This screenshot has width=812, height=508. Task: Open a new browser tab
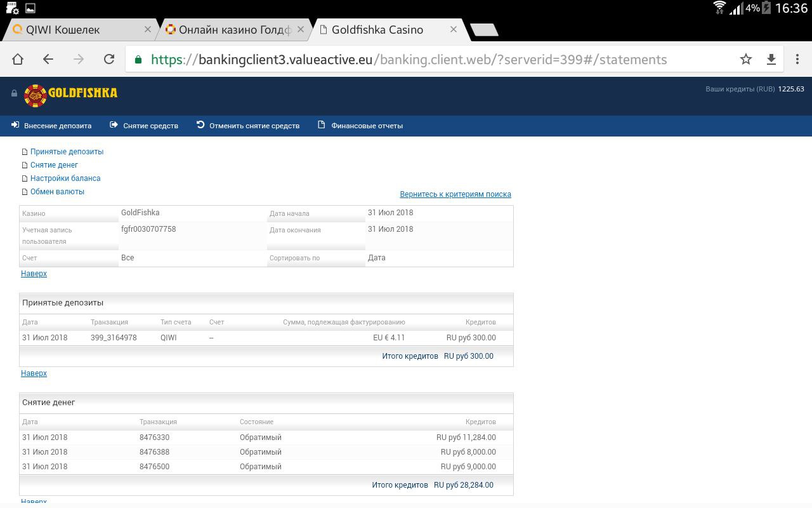point(485,30)
